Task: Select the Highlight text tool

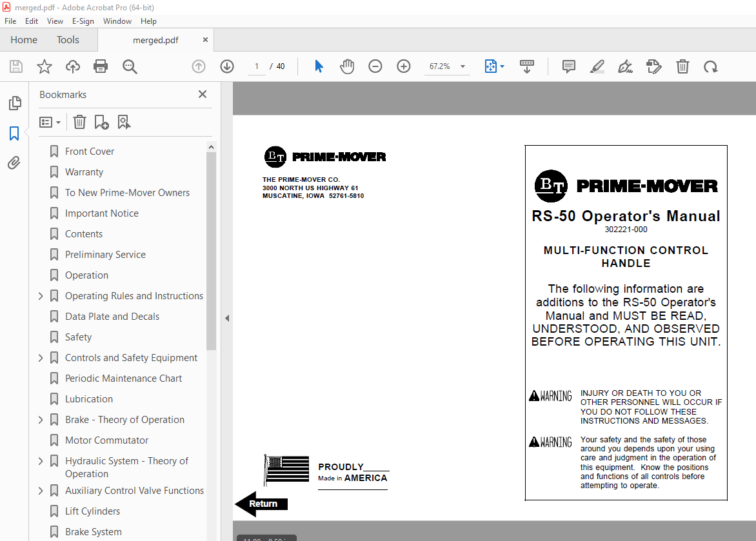Action: coord(597,66)
